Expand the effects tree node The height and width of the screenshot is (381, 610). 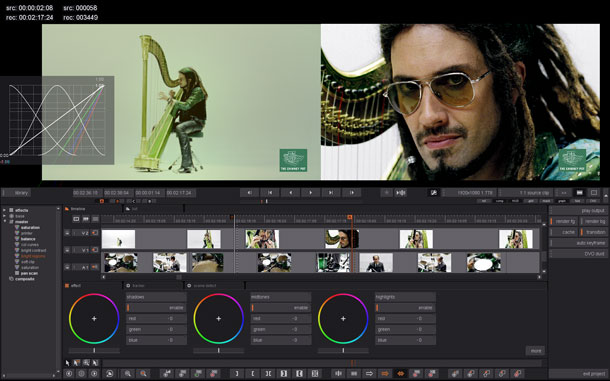(x=4, y=210)
